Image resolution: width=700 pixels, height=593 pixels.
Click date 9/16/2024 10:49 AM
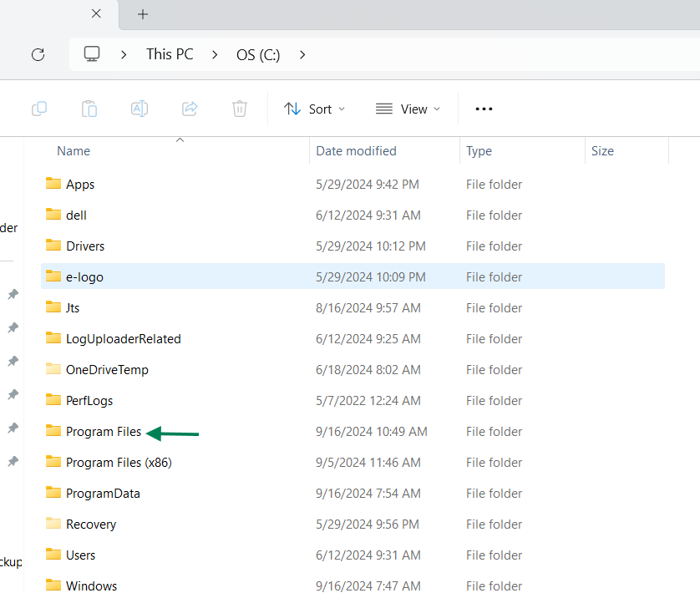372,431
